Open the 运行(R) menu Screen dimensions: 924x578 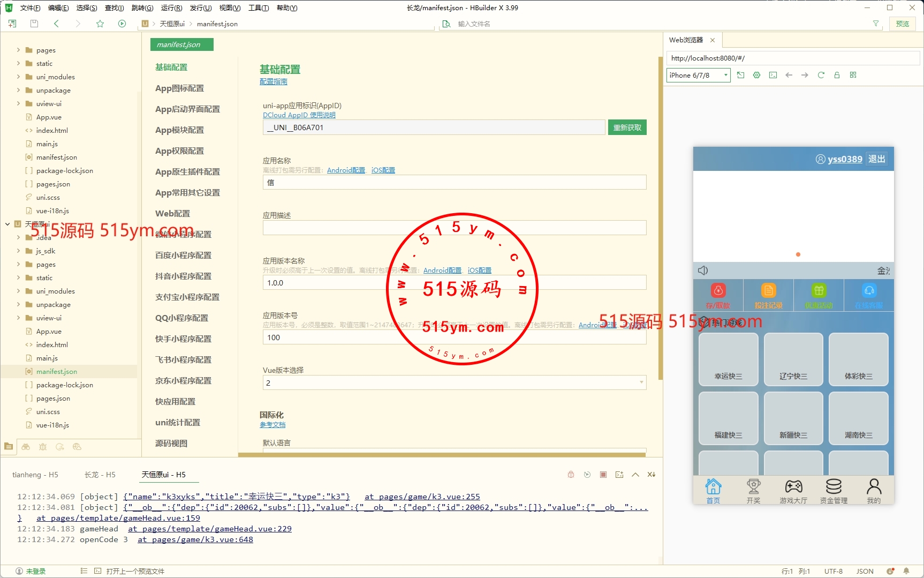pyautogui.click(x=171, y=7)
